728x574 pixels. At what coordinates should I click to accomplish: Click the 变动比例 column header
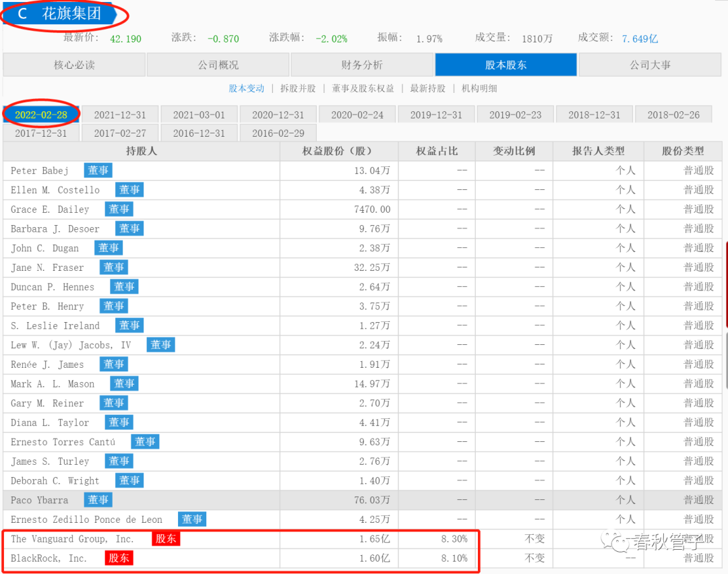pyautogui.click(x=514, y=152)
